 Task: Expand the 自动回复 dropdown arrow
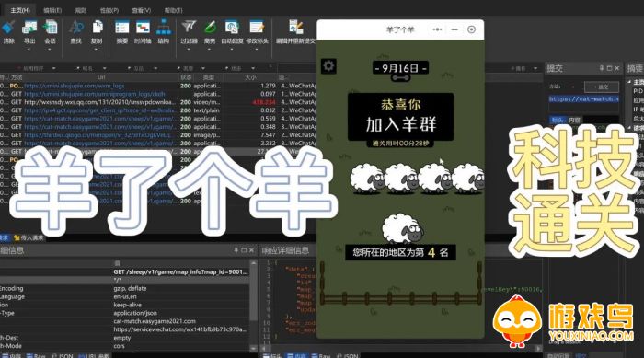point(232,50)
